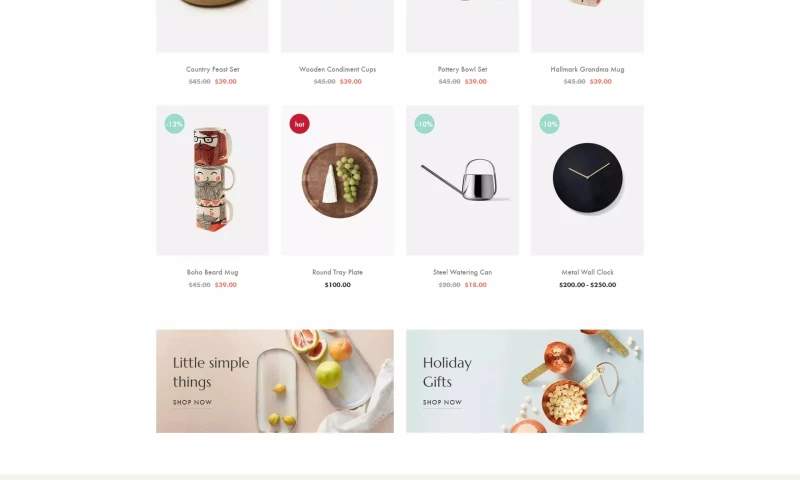Click the Wooden Condiment Cups title link
This screenshot has width=800, height=480.
tap(337, 69)
